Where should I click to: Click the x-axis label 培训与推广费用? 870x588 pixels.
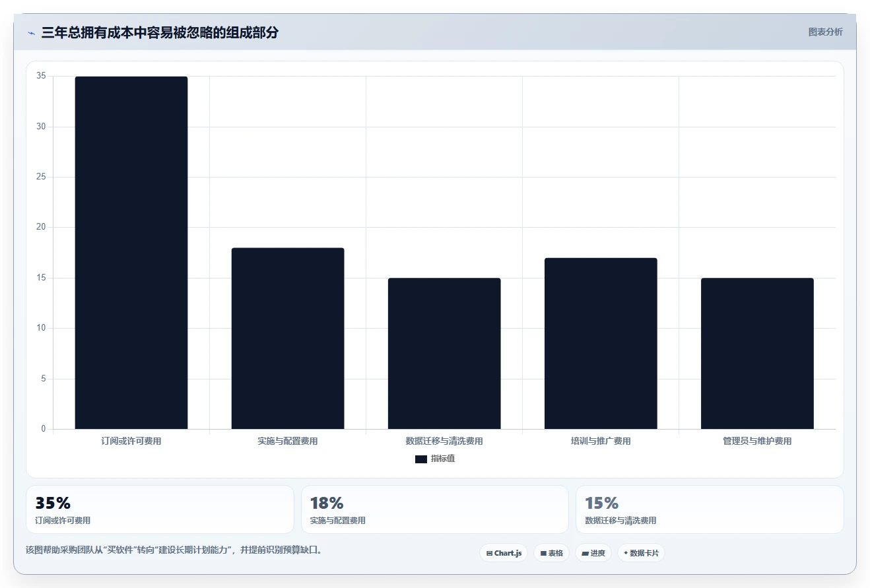click(x=601, y=441)
